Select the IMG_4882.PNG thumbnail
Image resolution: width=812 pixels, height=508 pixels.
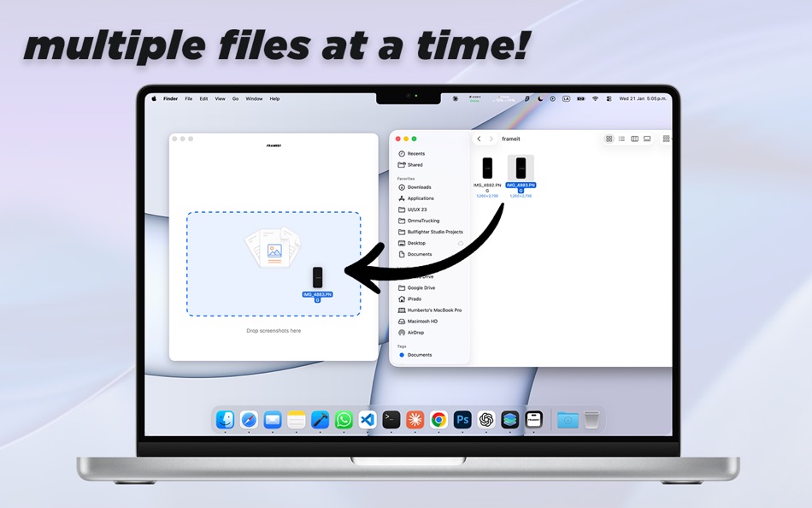487,167
